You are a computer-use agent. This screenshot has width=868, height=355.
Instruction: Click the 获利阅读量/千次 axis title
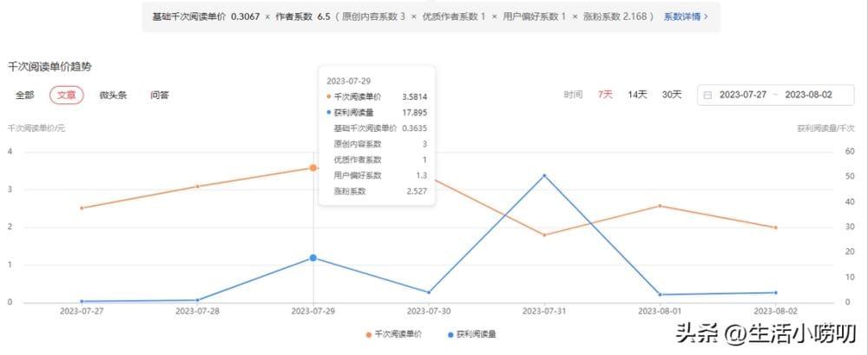(825, 128)
